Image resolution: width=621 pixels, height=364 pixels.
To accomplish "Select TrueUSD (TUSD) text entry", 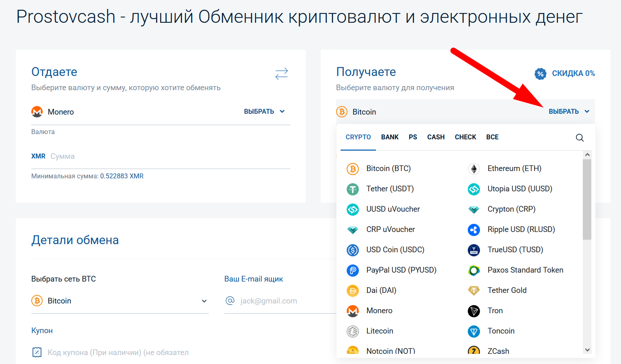I will [515, 250].
